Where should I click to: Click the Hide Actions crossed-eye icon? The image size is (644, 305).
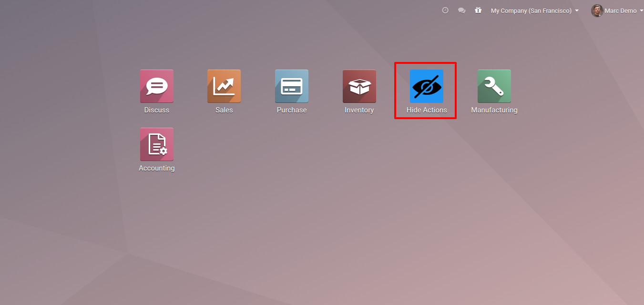(427, 86)
